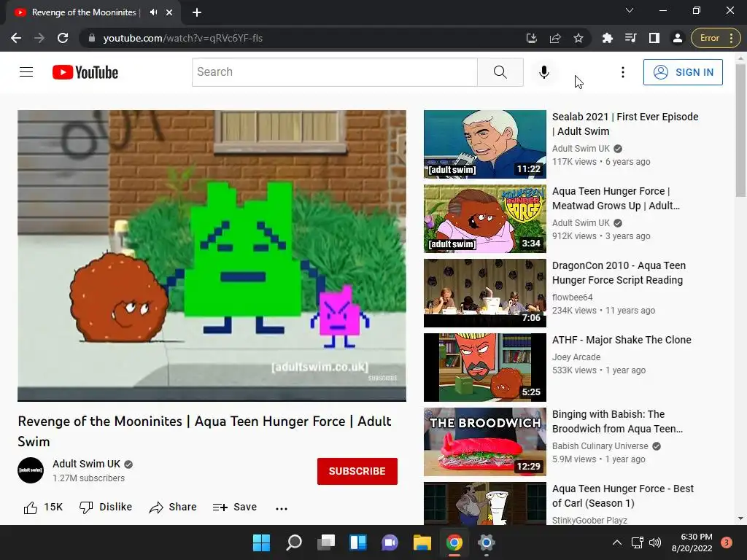
Task: Click 'ATHF - Major Shake The Clone' title
Action: [622, 340]
